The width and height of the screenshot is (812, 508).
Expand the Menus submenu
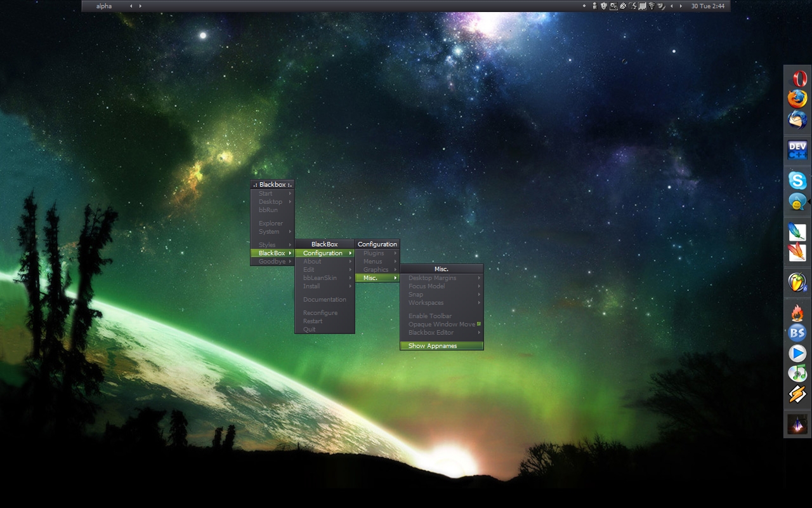click(x=377, y=262)
